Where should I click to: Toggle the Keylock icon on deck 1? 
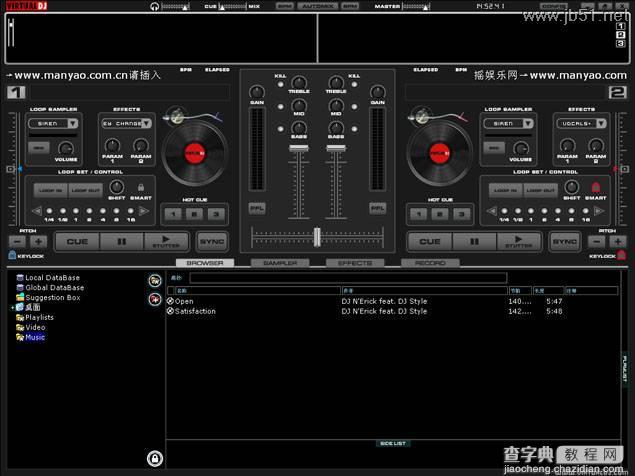coord(12,255)
